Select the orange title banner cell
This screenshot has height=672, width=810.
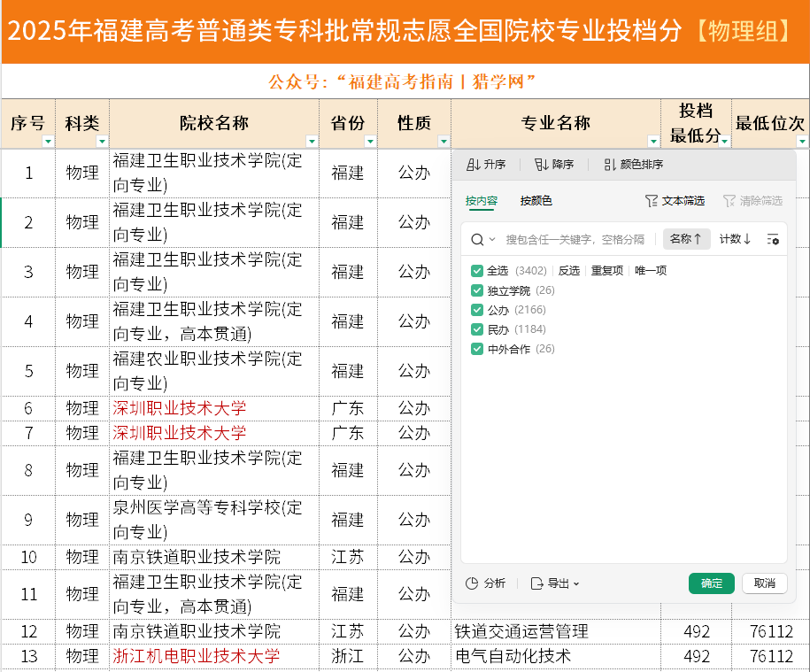point(405,32)
